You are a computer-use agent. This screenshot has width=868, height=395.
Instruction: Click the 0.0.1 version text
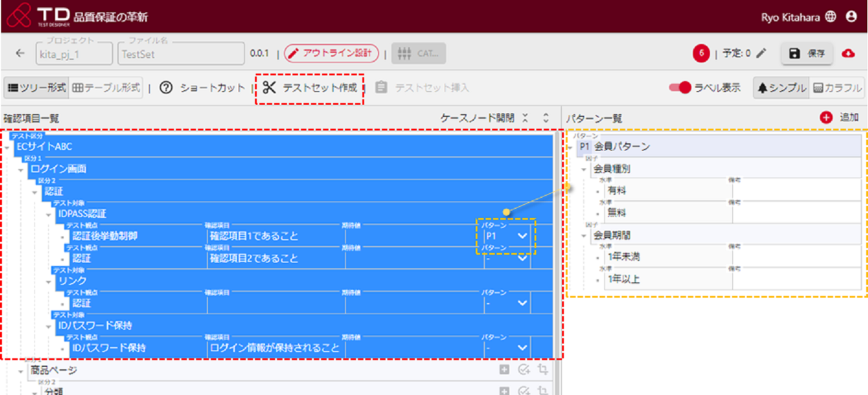point(259,53)
